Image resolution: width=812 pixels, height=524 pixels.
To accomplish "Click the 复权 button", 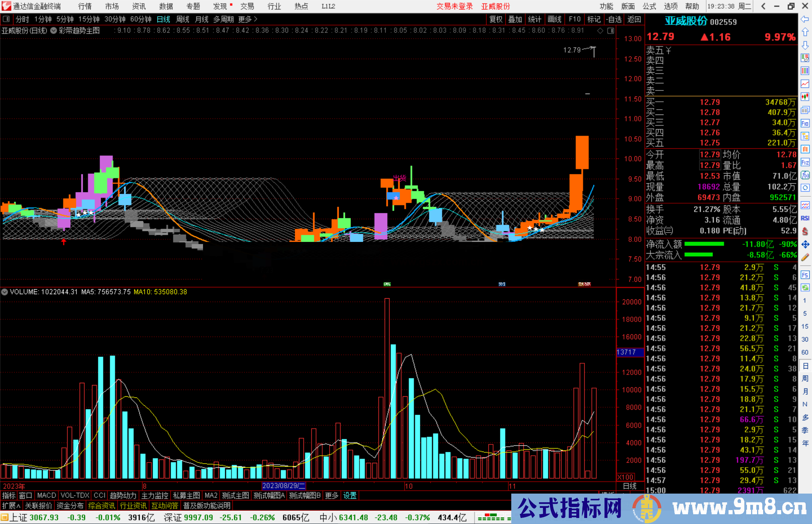I will [495, 19].
